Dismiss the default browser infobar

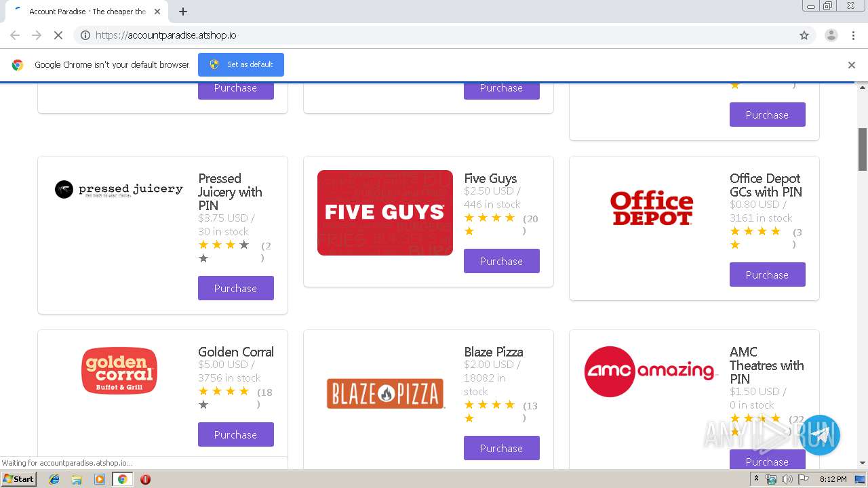click(852, 65)
